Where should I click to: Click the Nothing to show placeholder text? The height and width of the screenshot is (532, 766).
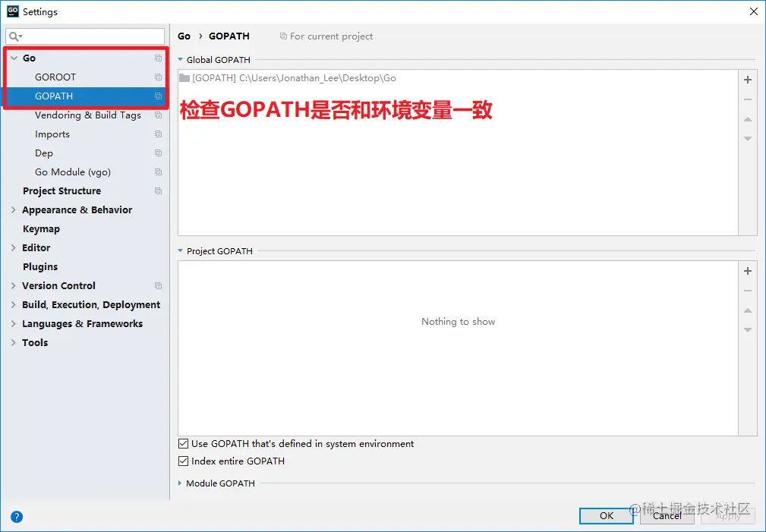pos(459,322)
